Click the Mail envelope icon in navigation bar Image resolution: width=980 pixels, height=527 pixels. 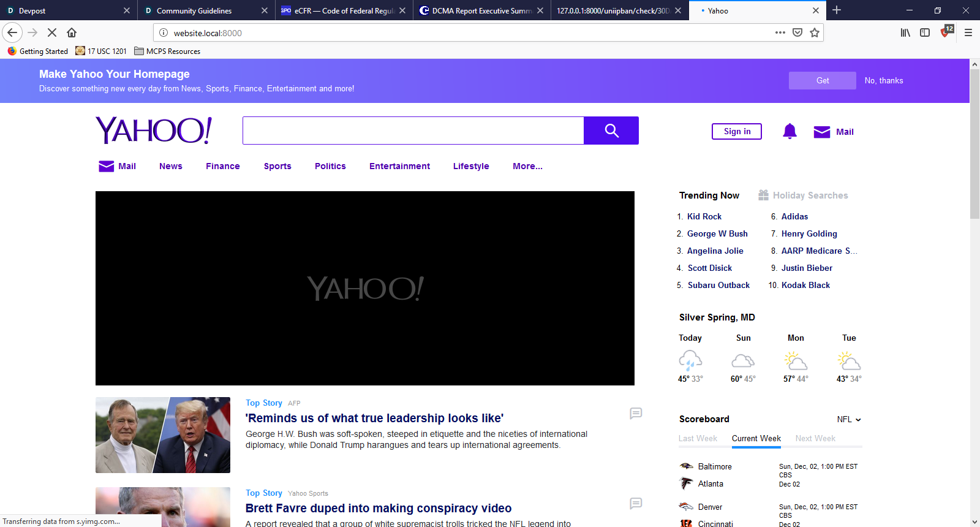click(106, 166)
